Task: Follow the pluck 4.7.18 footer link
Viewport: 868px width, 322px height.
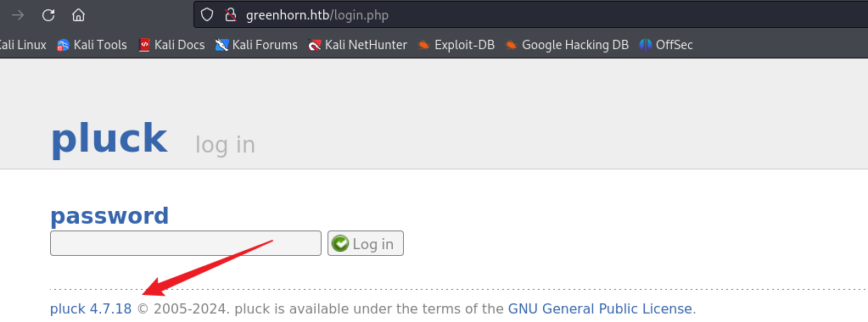Action: pos(91,308)
